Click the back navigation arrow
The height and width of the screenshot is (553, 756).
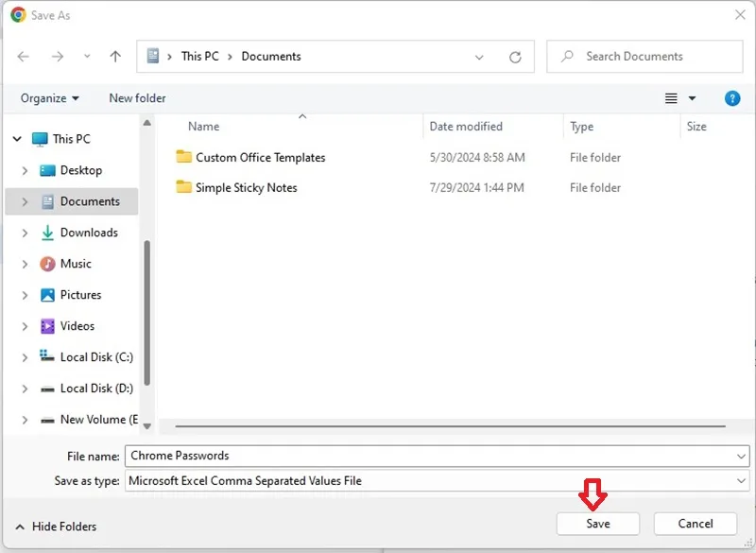[x=23, y=57]
